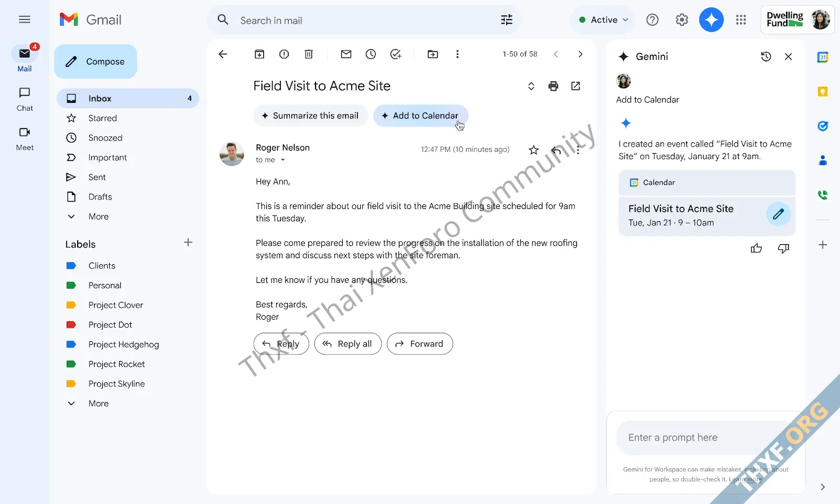
Task: Toggle the Gemini sparkle button in header
Action: coord(711,20)
